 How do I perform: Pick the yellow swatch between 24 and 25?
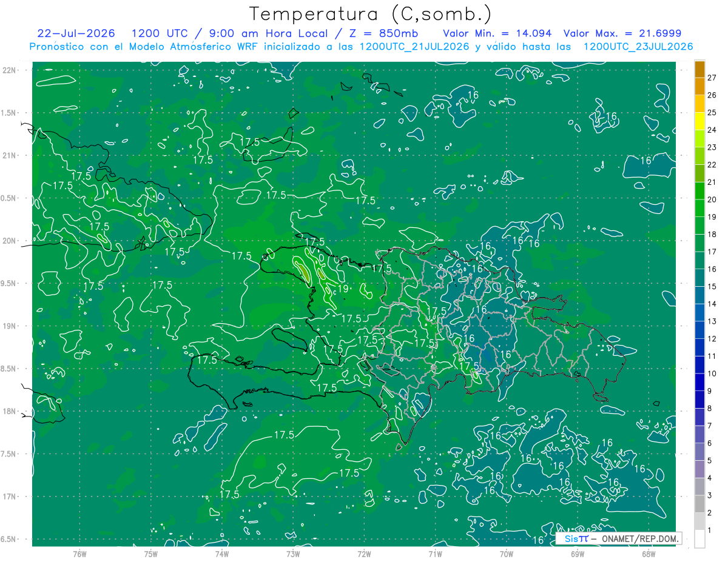(x=700, y=121)
